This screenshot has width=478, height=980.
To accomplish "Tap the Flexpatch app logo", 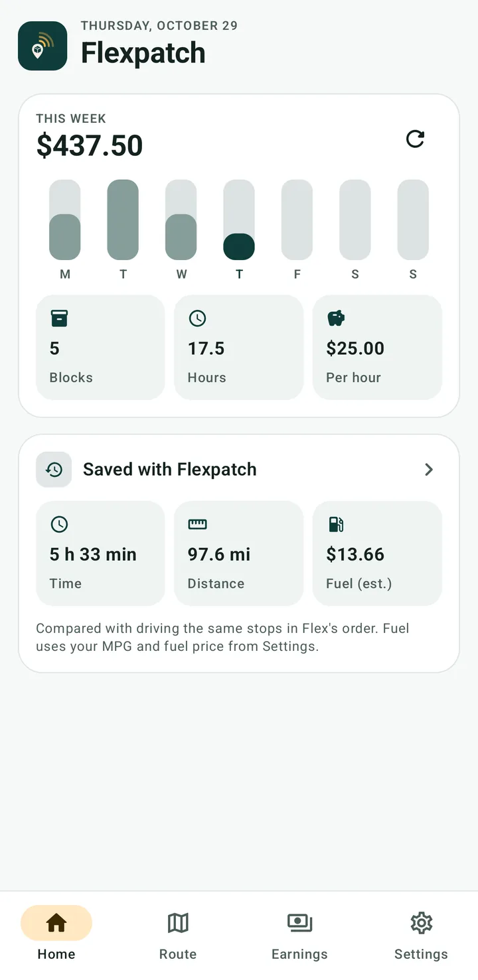I will (42, 46).
